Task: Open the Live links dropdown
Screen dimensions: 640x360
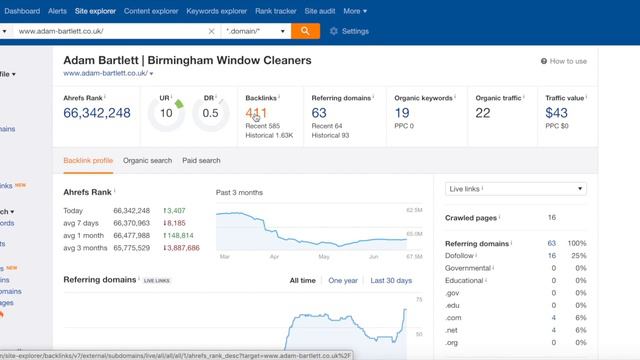Action: coord(516,189)
